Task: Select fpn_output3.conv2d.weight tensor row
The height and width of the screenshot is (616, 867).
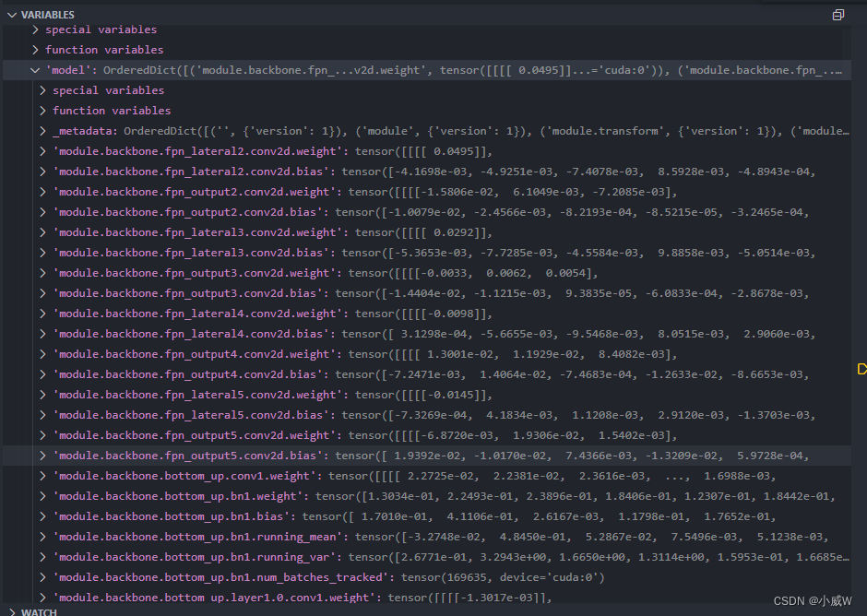Action: click(426, 273)
